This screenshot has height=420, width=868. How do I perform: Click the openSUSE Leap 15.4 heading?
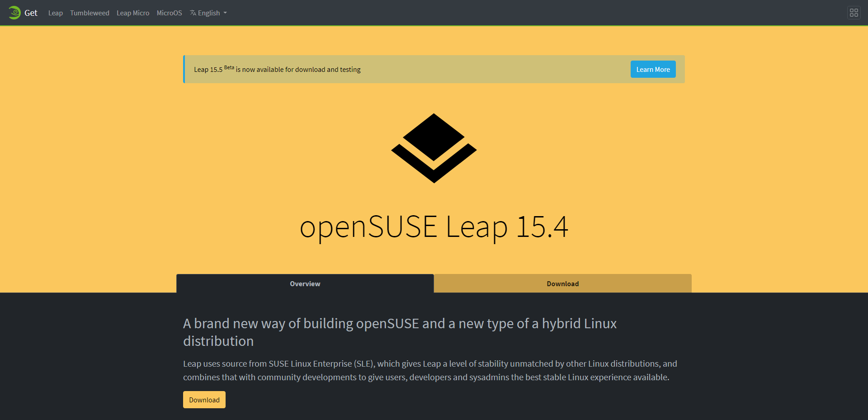coord(434,227)
